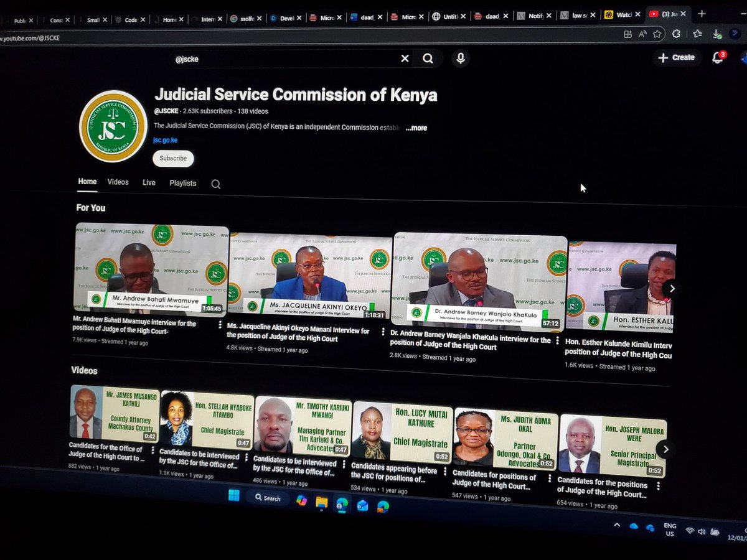Click the Create button
This screenshot has height=560, width=747.
click(x=676, y=57)
